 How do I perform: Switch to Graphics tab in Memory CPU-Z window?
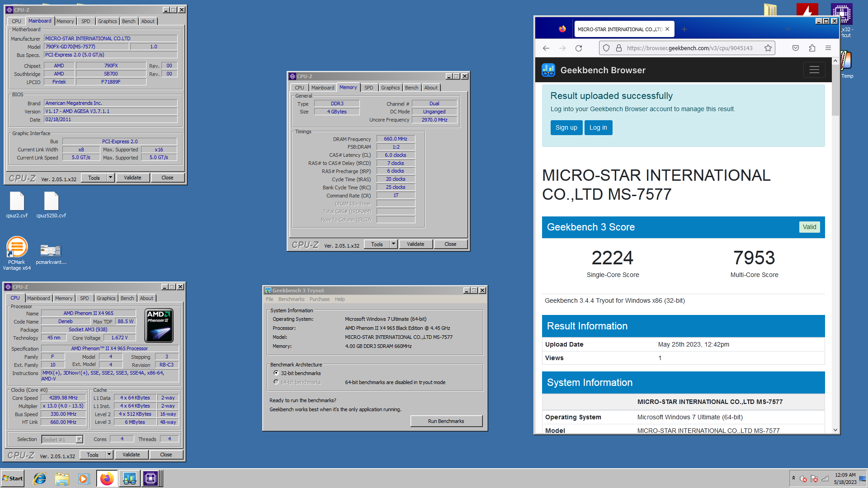click(x=390, y=88)
